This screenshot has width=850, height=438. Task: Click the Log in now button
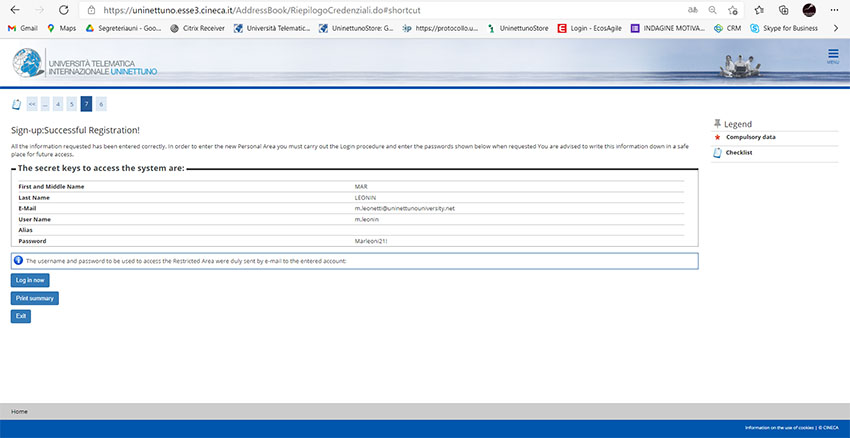tap(30, 280)
